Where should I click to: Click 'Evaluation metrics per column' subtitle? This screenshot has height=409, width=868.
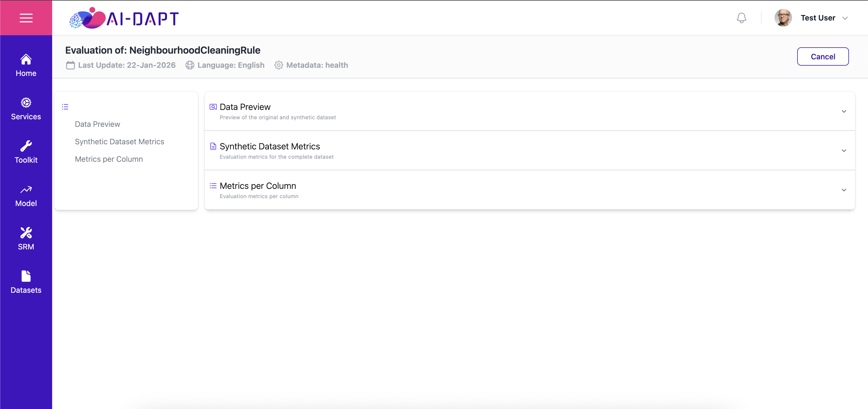click(x=259, y=196)
